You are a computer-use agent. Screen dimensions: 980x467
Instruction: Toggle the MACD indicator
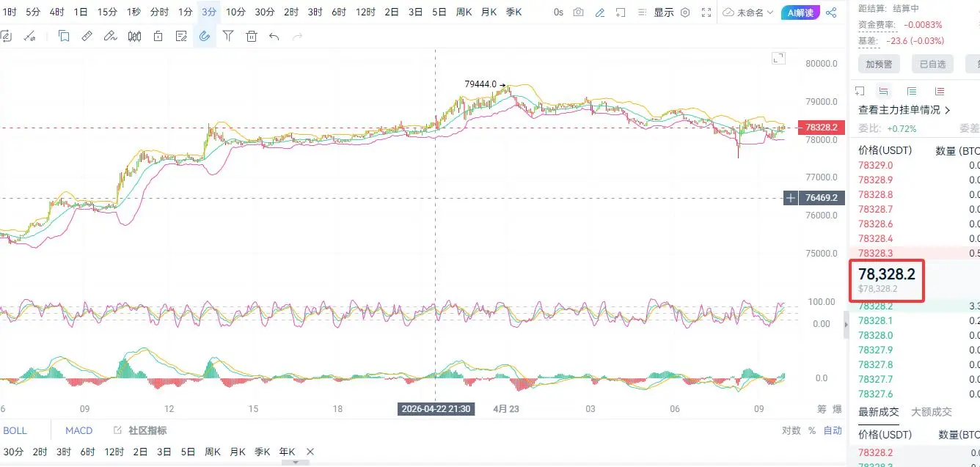click(x=79, y=430)
